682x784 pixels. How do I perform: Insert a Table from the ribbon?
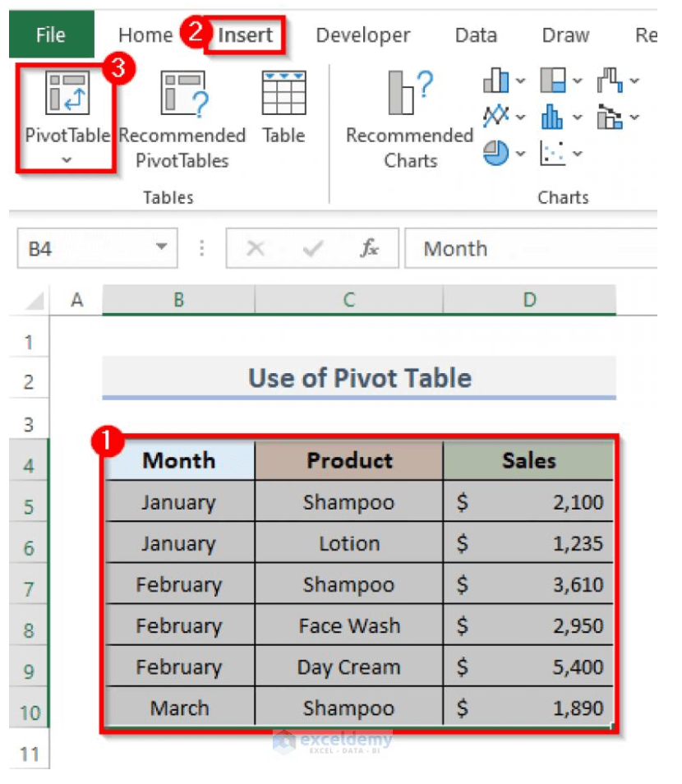(x=284, y=108)
